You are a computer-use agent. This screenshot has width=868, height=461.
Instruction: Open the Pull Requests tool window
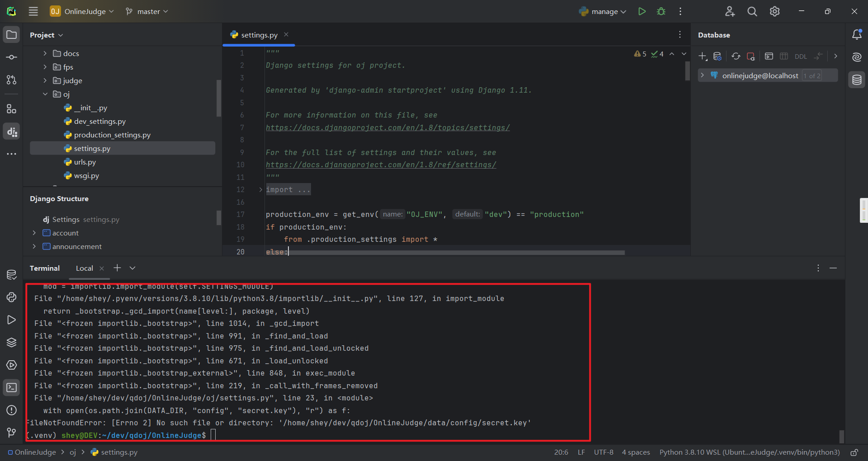(11, 80)
